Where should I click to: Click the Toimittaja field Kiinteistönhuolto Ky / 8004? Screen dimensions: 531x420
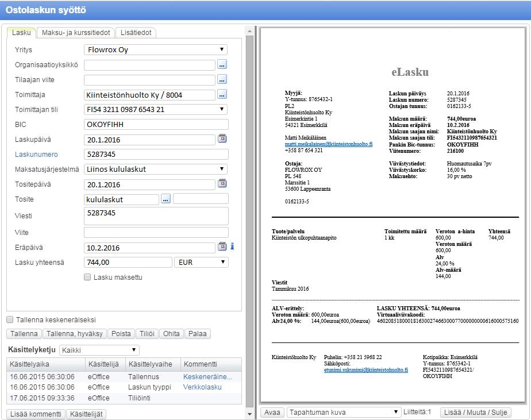pyautogui.click(x=149, y=95)
